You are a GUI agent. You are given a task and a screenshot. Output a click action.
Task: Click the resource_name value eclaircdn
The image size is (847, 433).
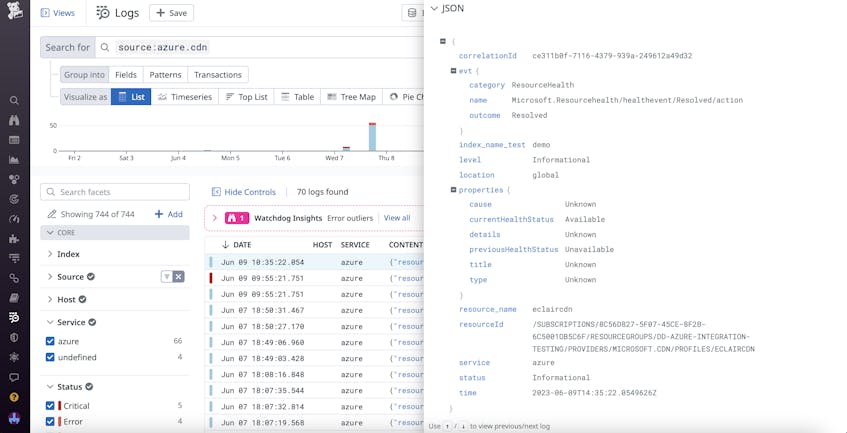click(x=552, y=309)
